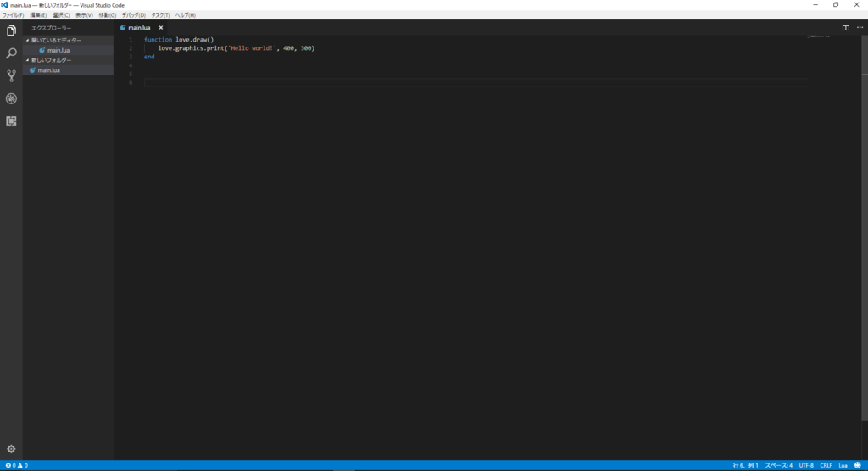Click the errors and warnings indicator

(x=17, y=465)
